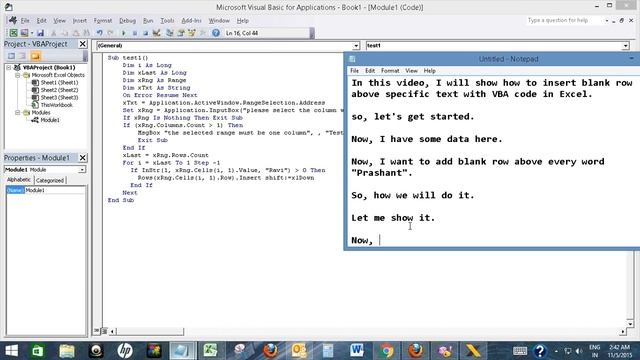Click the code window horizontal scrollbar thumb
Screen dimensions: 640x360
pyautogui.click(x=150, y=331)
